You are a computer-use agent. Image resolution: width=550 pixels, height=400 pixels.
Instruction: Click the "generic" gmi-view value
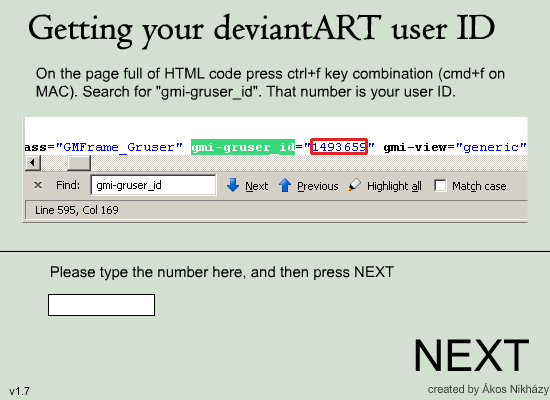pos(491,147)
